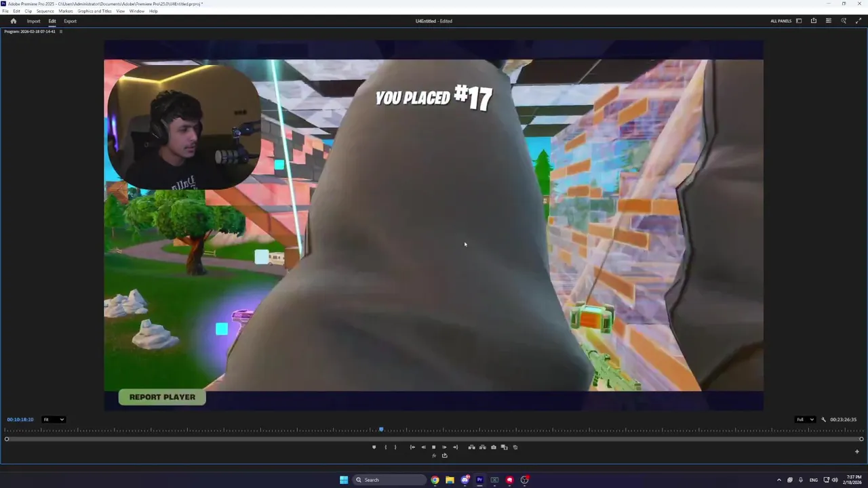The height and width of the screenshot is (488, 868).
Task: Open the clock and date 7:37 PM
Action: click(x=853, y=480)
